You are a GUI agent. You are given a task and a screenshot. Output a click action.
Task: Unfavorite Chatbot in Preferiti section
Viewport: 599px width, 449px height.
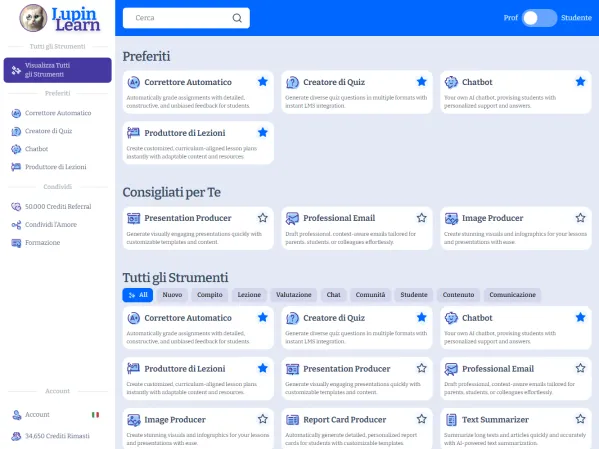[580, 82]
